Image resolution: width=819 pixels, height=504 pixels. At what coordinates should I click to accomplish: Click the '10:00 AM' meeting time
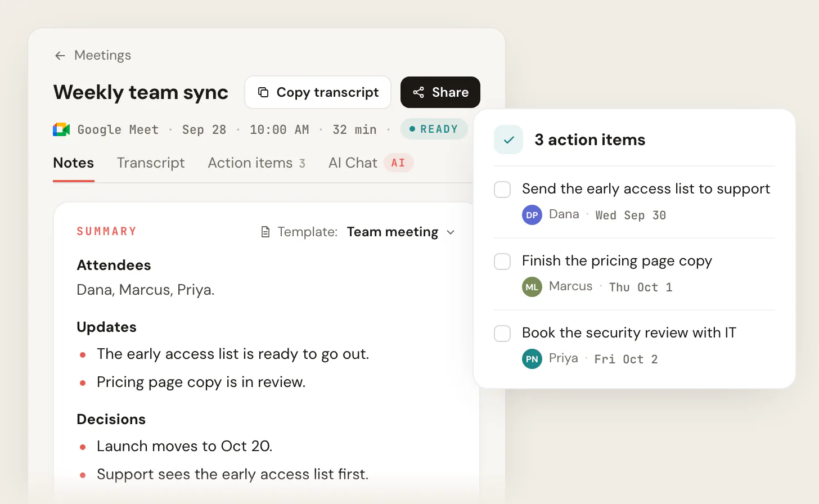click(280, 130)
